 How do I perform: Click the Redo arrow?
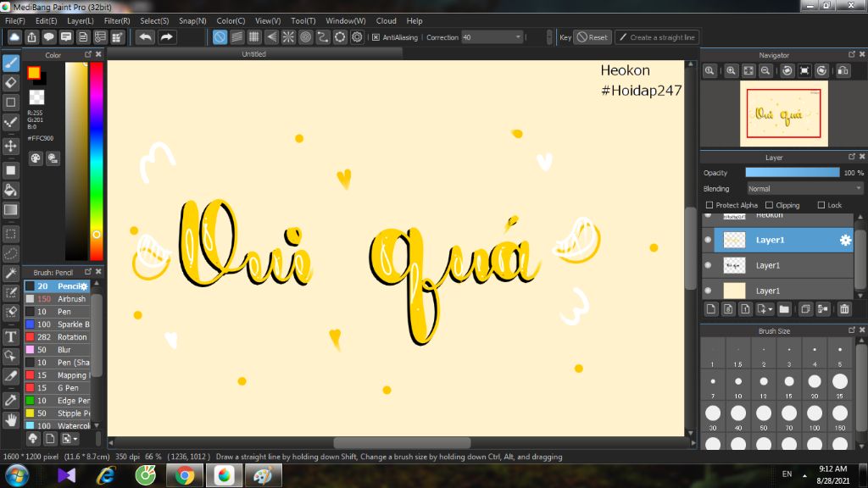click(166, 37)
